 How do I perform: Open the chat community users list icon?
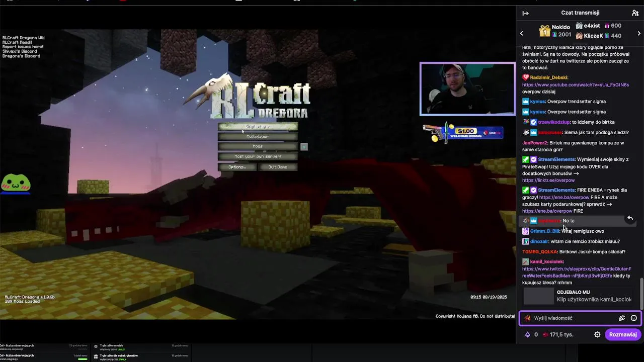[635, 13]
